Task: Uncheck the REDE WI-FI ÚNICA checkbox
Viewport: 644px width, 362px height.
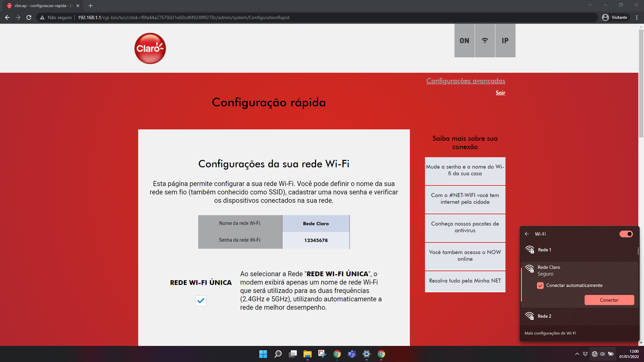Action: [x=201, y=301]
